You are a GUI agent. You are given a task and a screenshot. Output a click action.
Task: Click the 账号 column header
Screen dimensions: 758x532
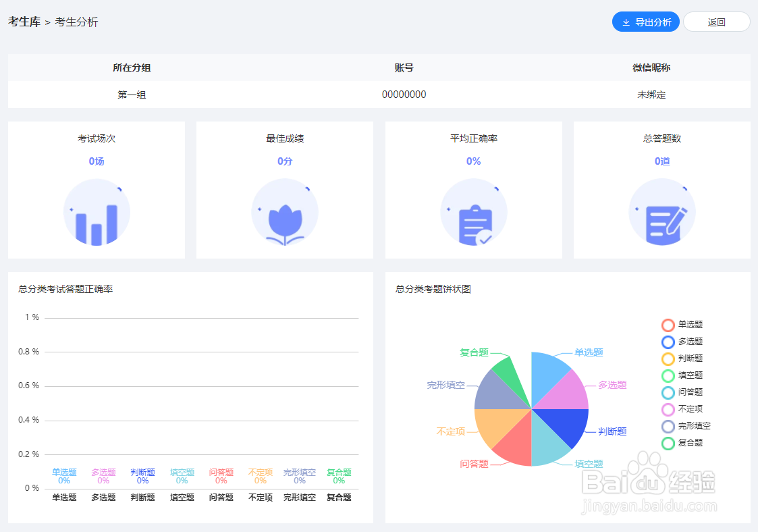(x=404, y=68)
